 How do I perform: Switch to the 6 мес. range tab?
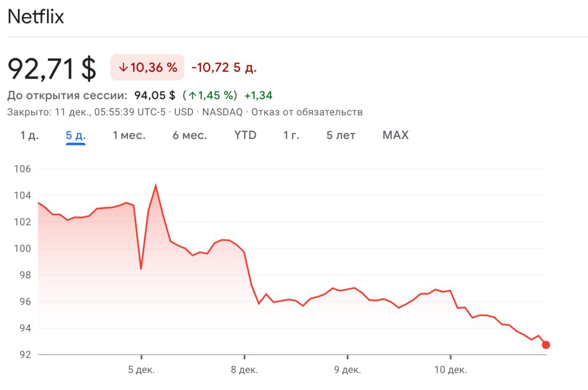click(190, 135)
